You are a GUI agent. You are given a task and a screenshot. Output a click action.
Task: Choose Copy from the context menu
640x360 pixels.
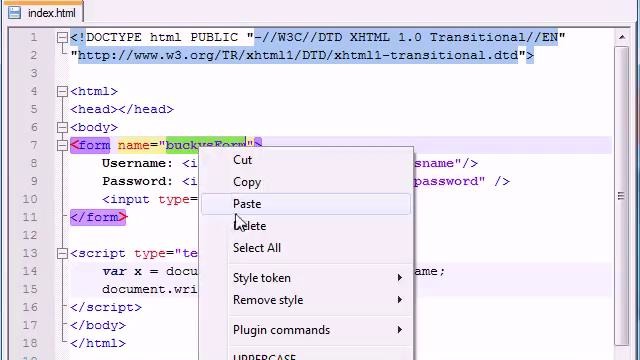[306, 182]
